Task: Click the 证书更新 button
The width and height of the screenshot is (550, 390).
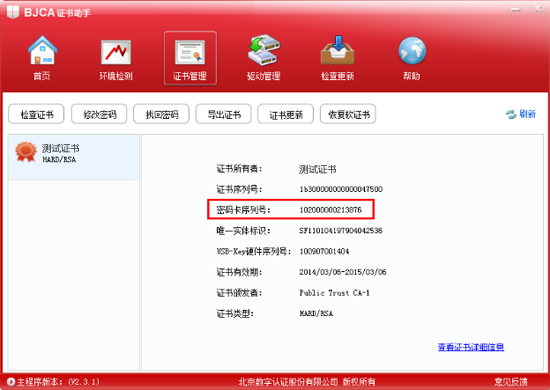Action: (x=286, y=114)
